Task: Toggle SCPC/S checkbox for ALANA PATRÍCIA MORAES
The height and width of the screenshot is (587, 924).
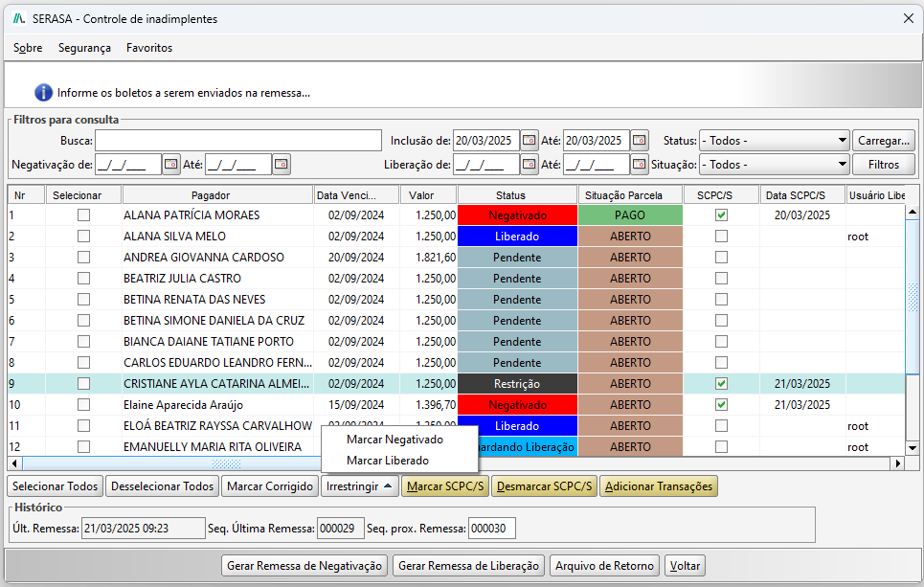Action: coord(721,215)
